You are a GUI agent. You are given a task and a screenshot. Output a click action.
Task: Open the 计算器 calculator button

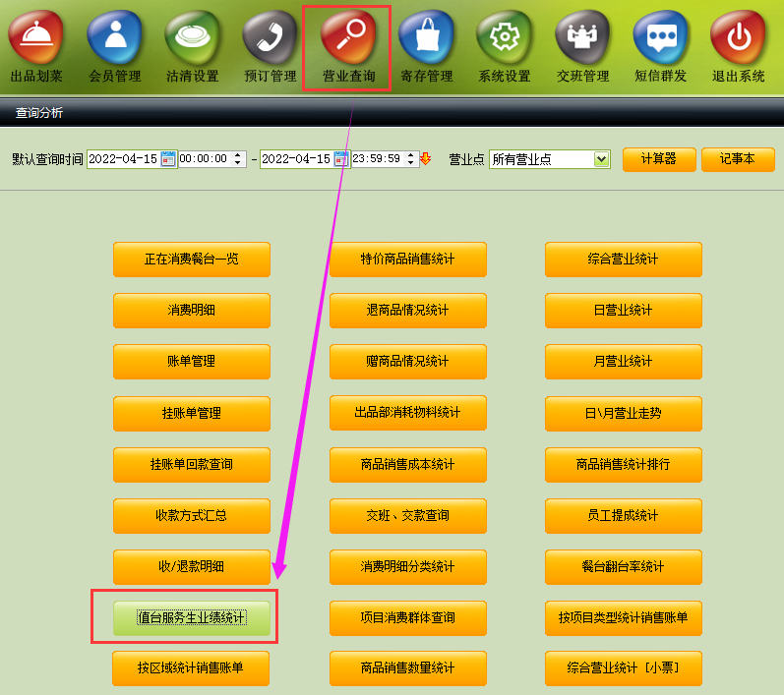pyautogui.click(x=659, y=159)
